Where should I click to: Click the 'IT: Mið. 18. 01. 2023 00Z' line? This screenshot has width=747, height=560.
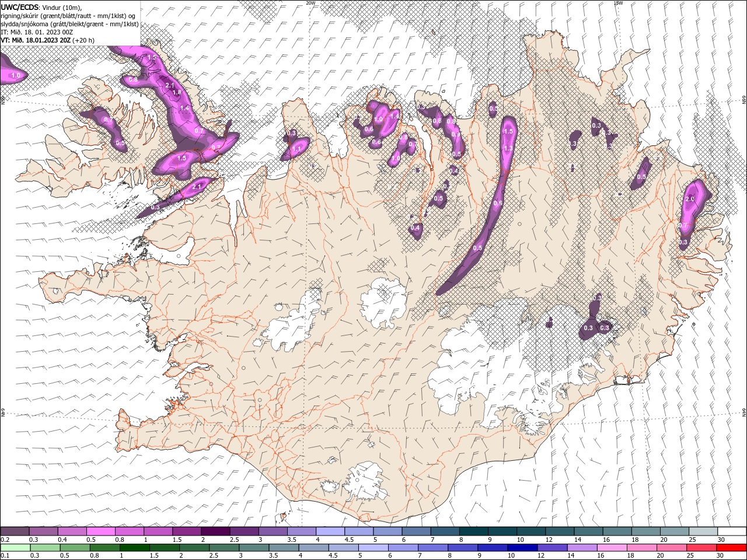(x=36, y=32)
